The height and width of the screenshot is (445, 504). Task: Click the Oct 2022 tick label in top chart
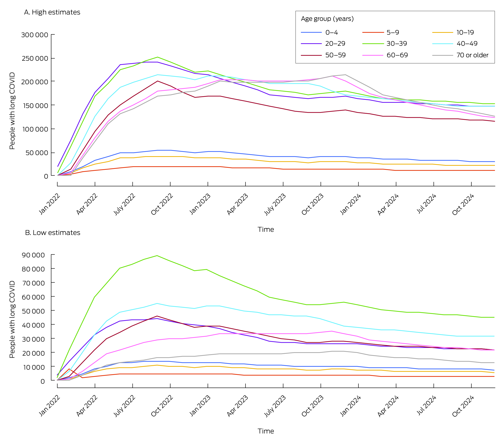162,204
